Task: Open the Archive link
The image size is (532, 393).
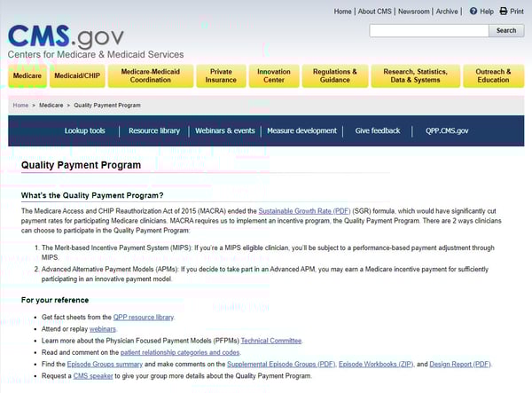Action: coord(447,12)
